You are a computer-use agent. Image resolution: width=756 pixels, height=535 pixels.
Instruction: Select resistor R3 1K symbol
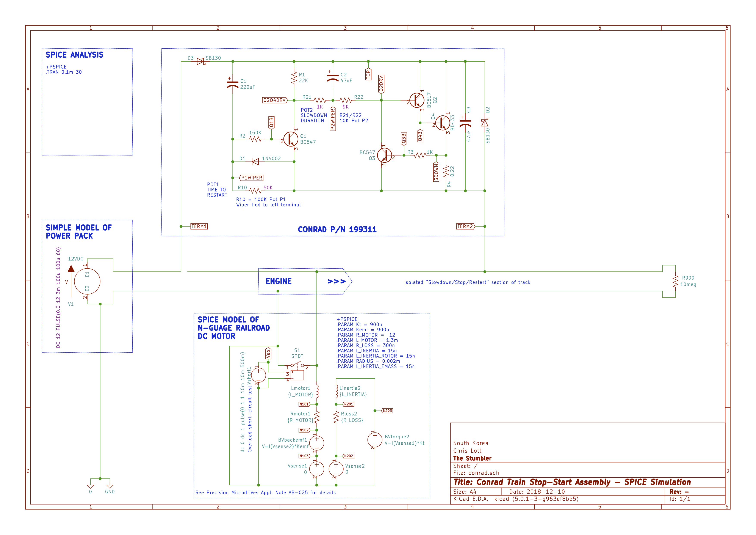[x=420, y=155]
